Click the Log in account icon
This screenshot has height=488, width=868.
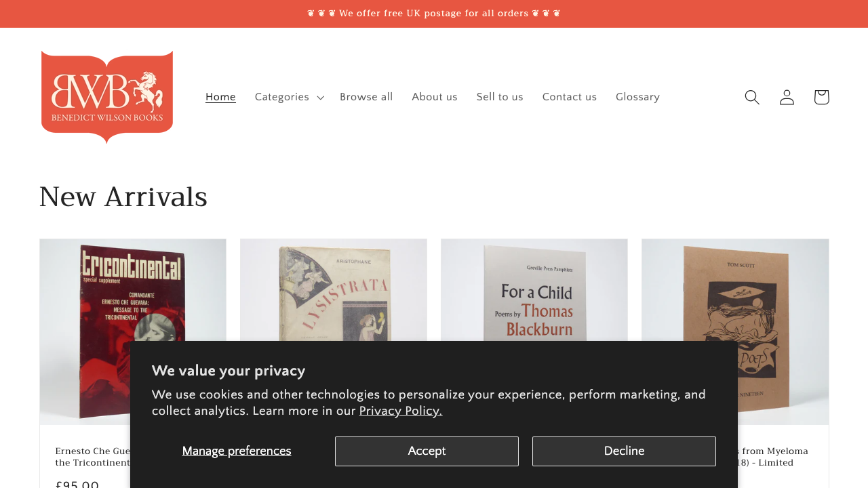(785, 97)
